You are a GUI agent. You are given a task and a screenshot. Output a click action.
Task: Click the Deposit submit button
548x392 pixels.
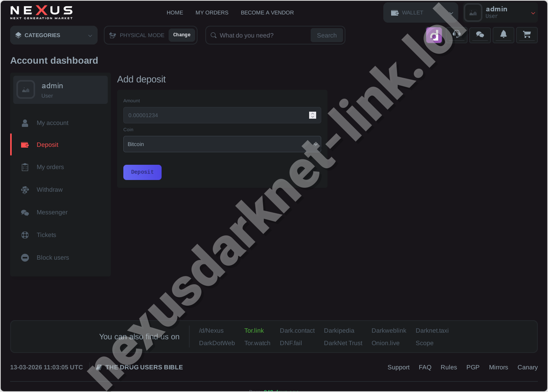tap(142, 172)
